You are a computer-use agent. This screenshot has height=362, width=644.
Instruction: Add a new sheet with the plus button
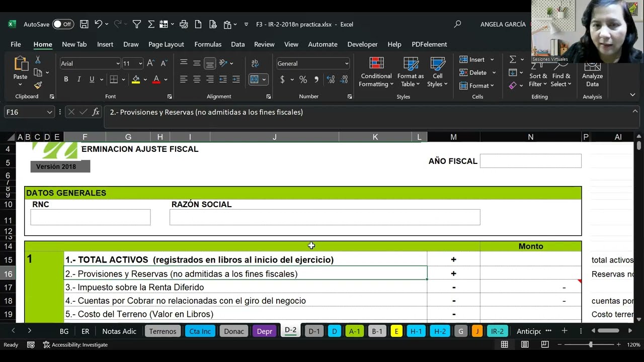click(565, 330)
